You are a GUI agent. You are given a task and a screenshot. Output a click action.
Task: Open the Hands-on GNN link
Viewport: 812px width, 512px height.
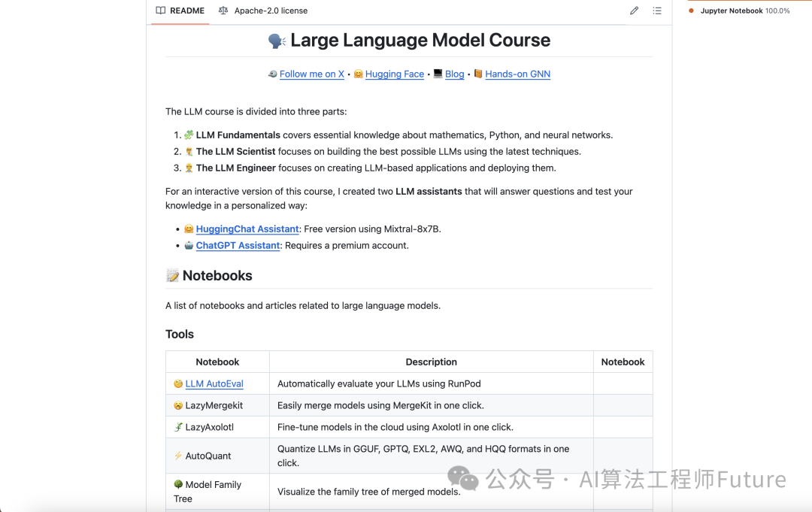click(518, 74)
